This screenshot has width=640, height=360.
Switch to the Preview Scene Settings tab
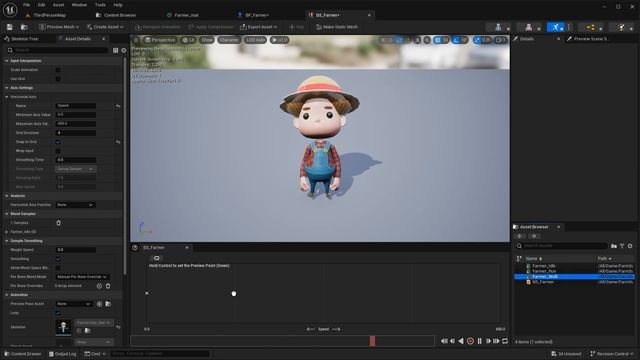pos(590,39)
